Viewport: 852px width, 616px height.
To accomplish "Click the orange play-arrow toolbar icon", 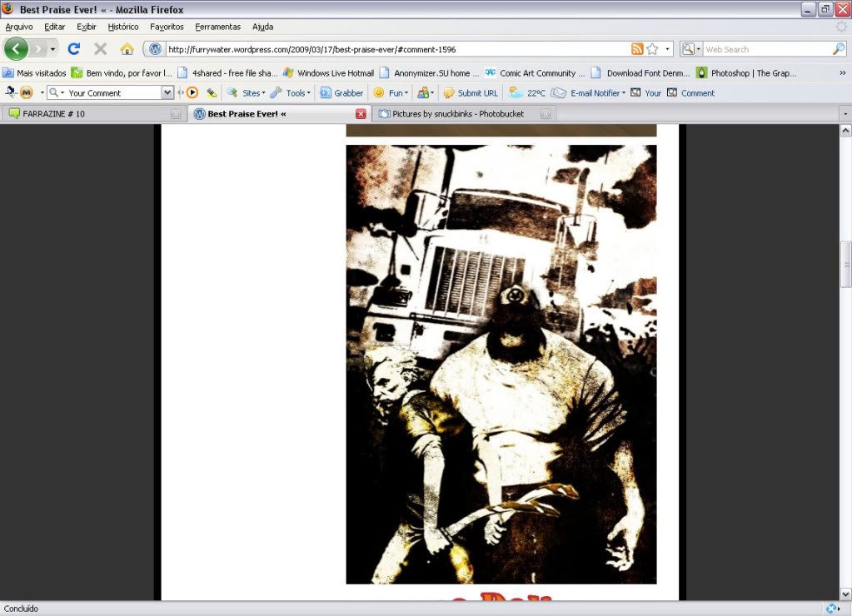I will click(192, 93).
